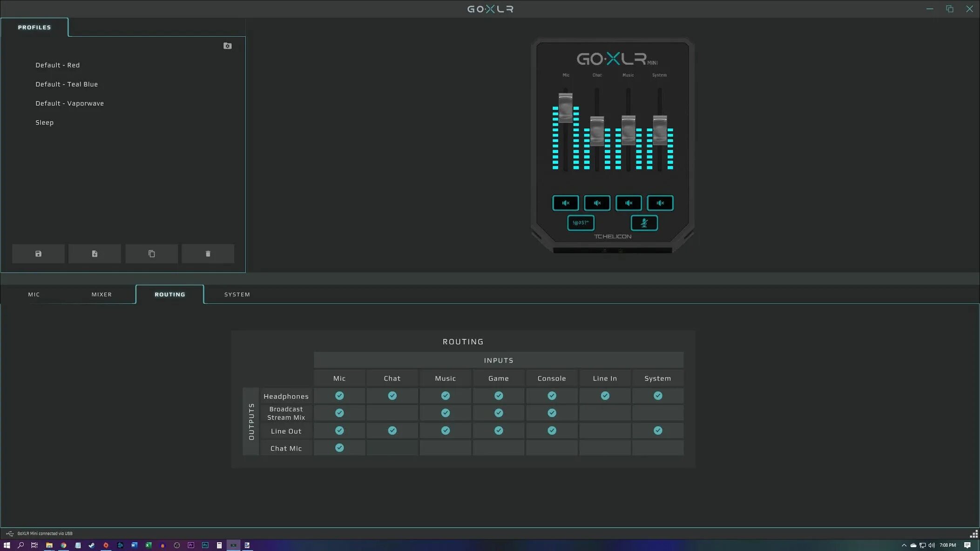Image resolution: width=980 pixels, height=551 pixels.
Task: Enable Mic routing to Broadcast Stream Mix
Action: pos(339,413)
